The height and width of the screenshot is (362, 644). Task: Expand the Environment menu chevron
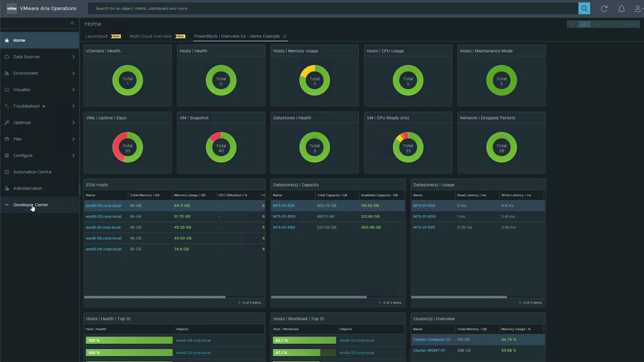coord(73,73)
